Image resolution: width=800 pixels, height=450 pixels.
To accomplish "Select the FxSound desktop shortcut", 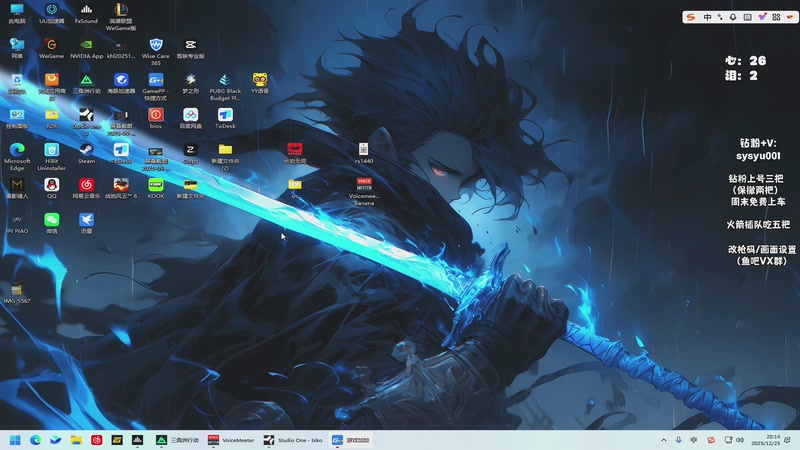I will [86, 14].
